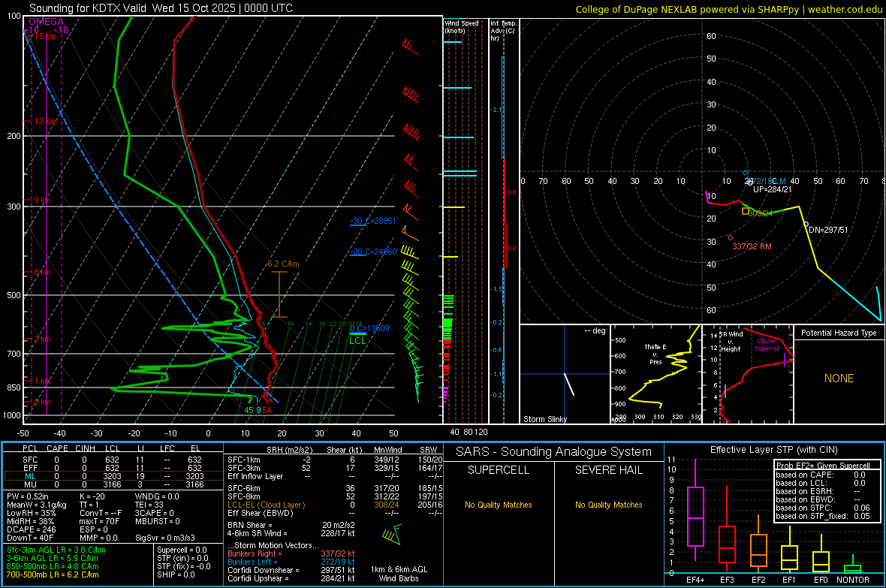Click the Bunkers Left = 272/19 kt row
This screenshot has height=588, width=886.
coord(291,562)
